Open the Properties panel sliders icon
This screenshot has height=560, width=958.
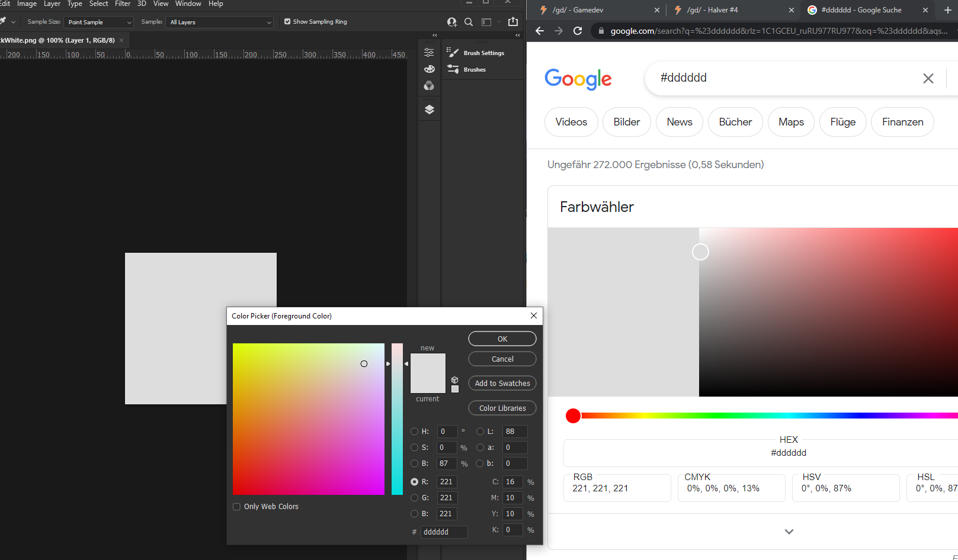[429, 53]
